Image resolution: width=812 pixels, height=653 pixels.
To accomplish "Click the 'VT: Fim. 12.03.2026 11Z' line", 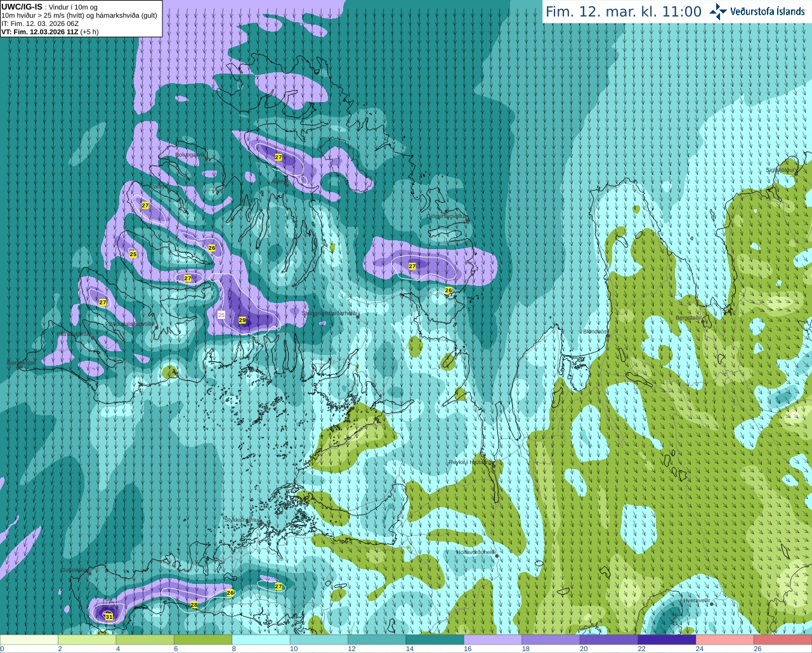I will pyautogui.click(x=50, y=32).
